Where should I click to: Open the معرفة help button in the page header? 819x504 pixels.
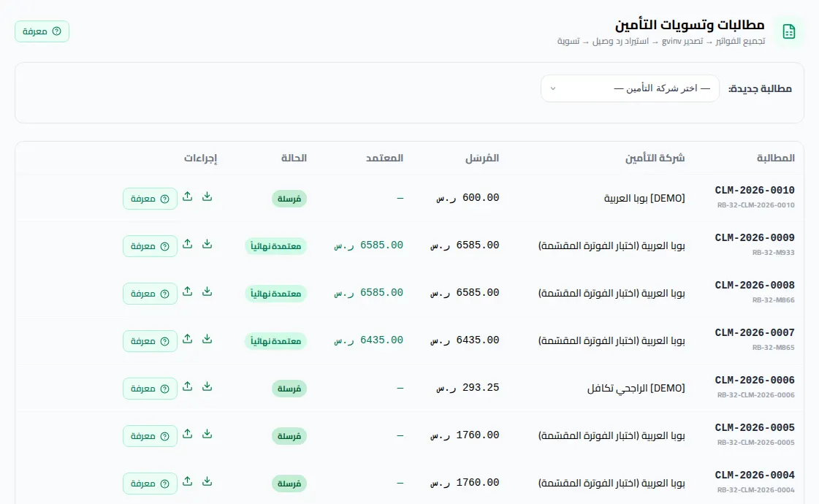coord(42,31)
